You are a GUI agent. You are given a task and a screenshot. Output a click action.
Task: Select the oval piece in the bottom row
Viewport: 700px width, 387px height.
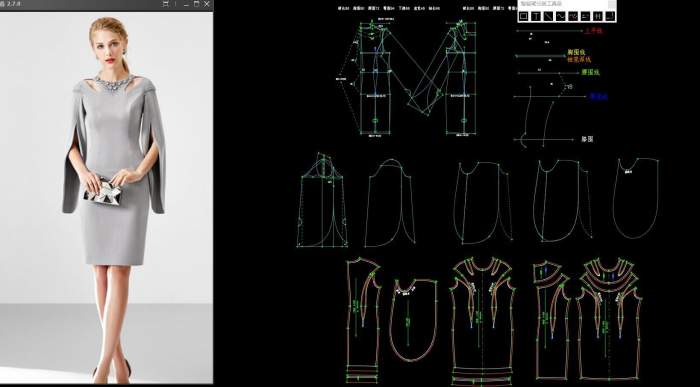point(413,320)
